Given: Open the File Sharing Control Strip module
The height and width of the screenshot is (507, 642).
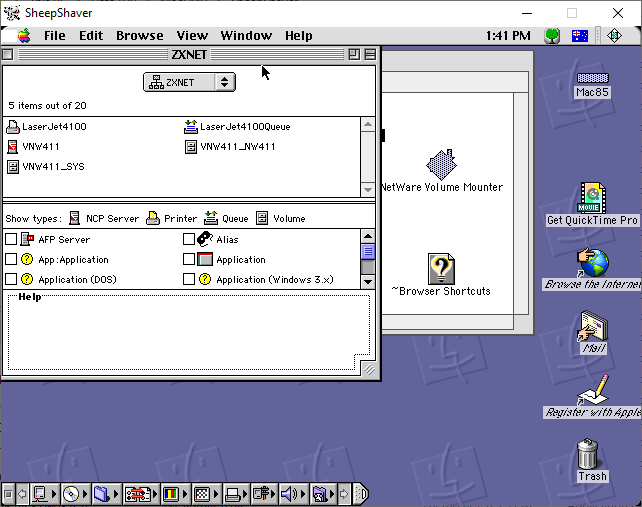Looking at the screenshot, I should click(105, 494).
